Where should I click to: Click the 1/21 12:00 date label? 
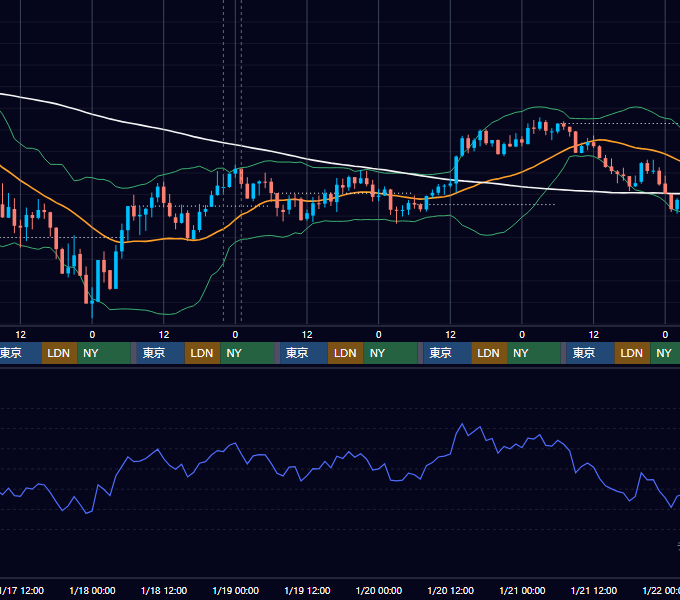(594, 590)
